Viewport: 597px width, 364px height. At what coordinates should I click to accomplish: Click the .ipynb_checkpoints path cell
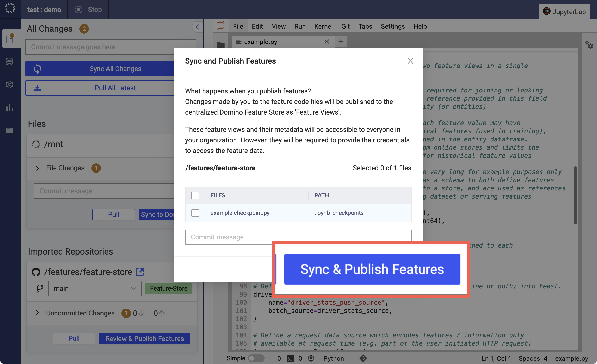[x=339, y=213]
